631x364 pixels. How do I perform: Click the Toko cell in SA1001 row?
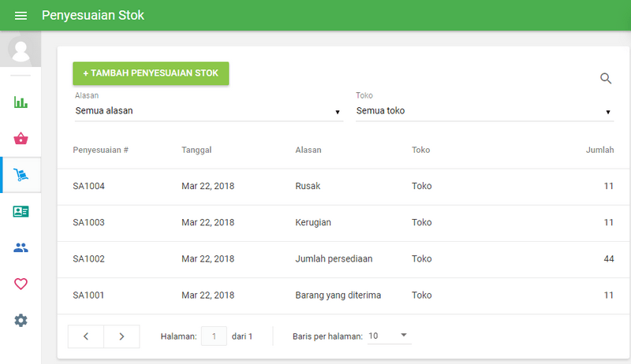[422, 295]
